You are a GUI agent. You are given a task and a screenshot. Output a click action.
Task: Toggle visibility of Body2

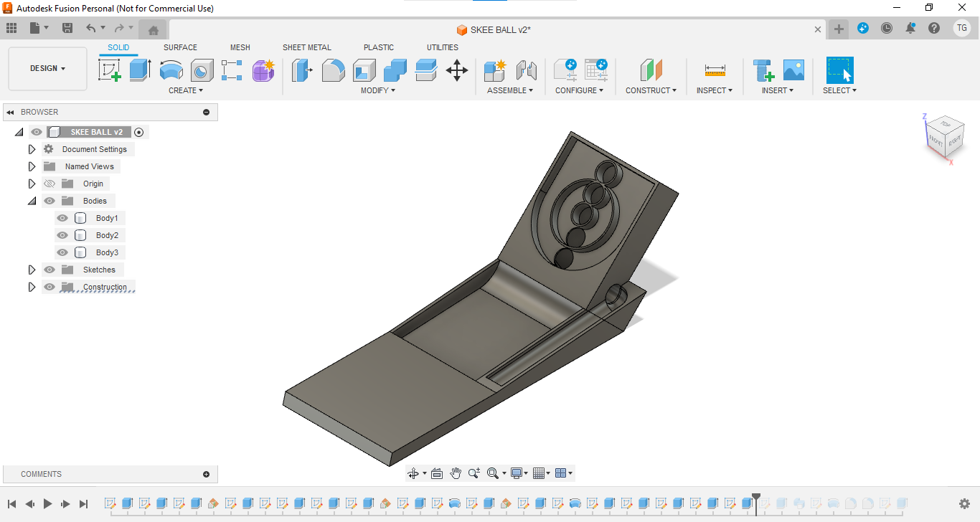pos(62,235)
